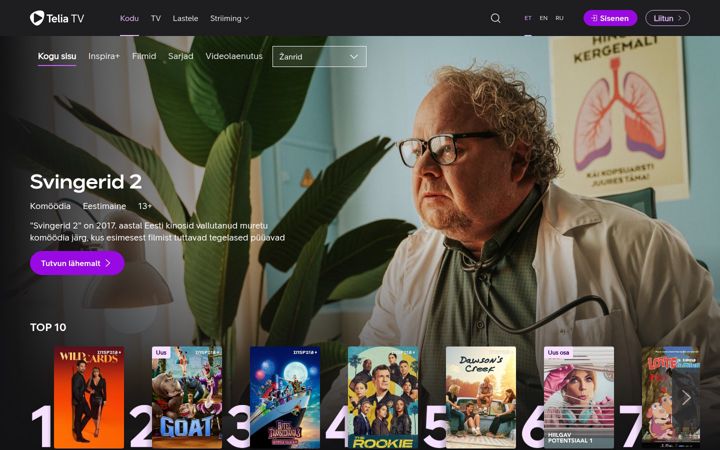
Task: Switch language to RU
Action: pyautogui.click(x=559, y=18)
